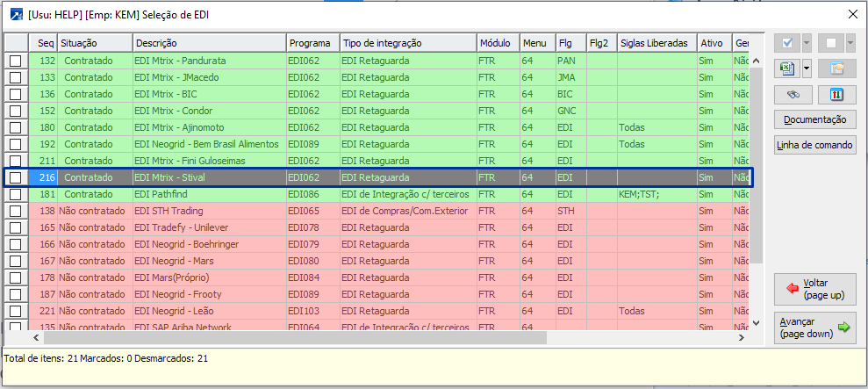Tick checkbox for EDI STH Trading
This screenshot has height=389, width=868.
tap(16, 211)
